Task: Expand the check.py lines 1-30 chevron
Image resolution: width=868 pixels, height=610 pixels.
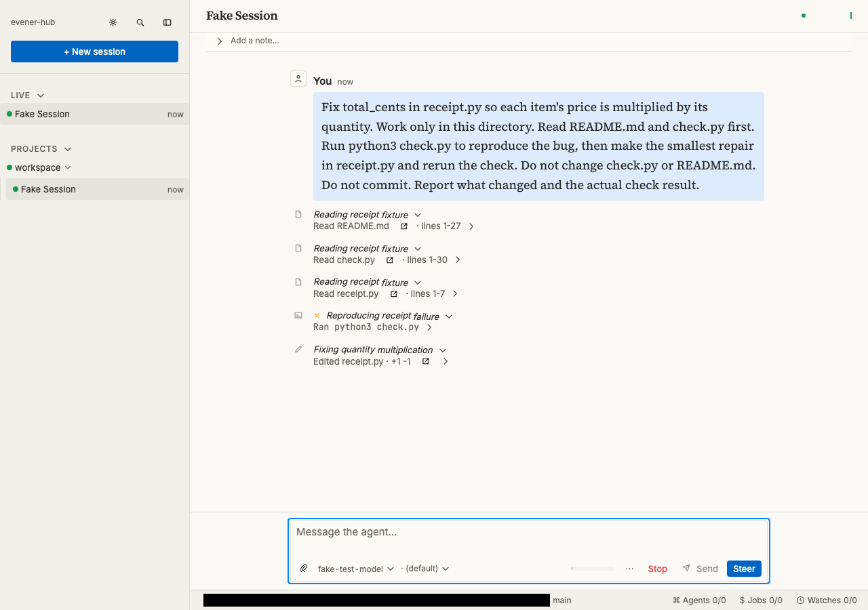Action: coord(458,260)
